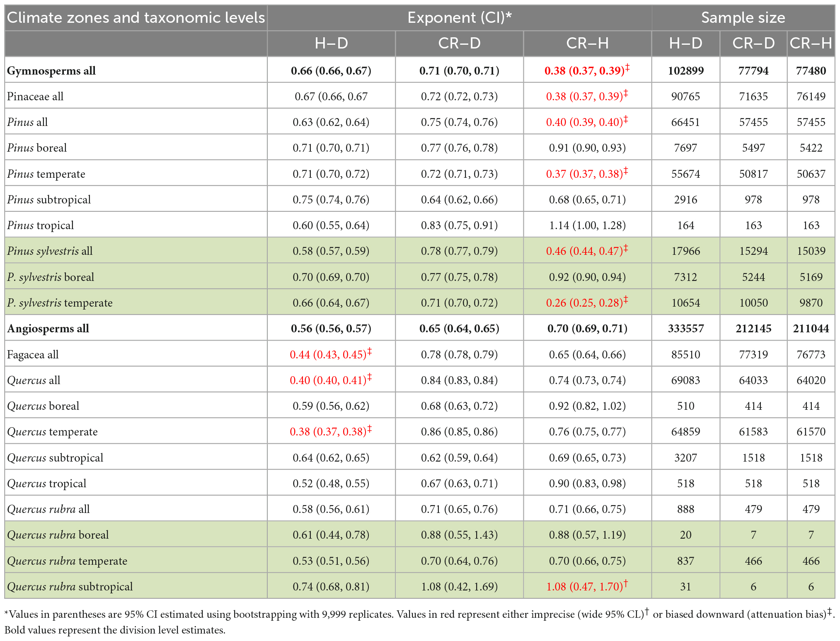Screen dimensions: 840x641
Task: Select the 'Exponent (CI)*' column header
Action: pos(460,18)
